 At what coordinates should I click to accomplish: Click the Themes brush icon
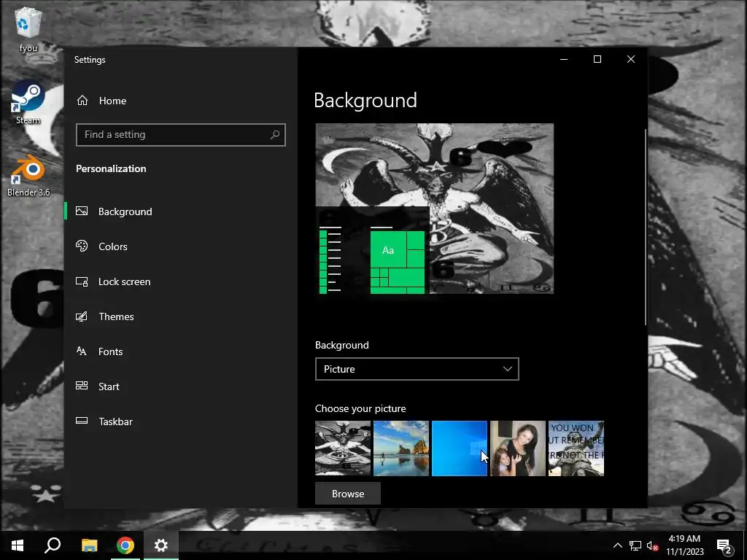[82, 316]
